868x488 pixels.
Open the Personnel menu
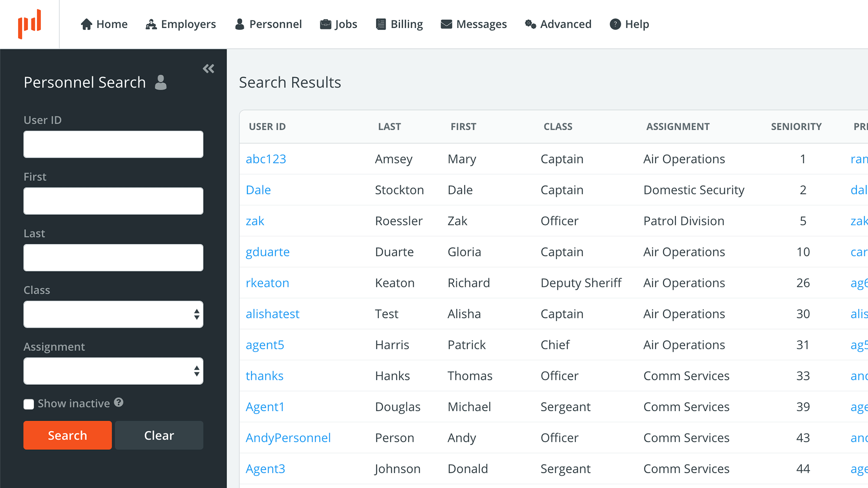coord(268,24)
